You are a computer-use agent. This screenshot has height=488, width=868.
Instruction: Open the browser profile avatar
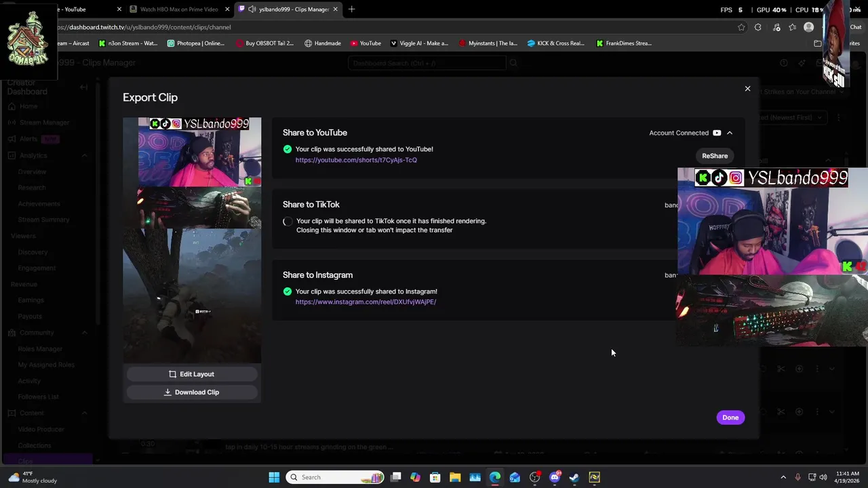[x=808, y=27]
